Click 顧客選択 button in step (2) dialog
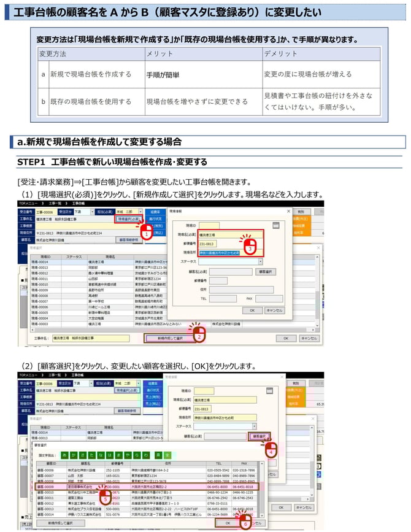This screenshot has width=411, height=532. (x=261, y=436)
